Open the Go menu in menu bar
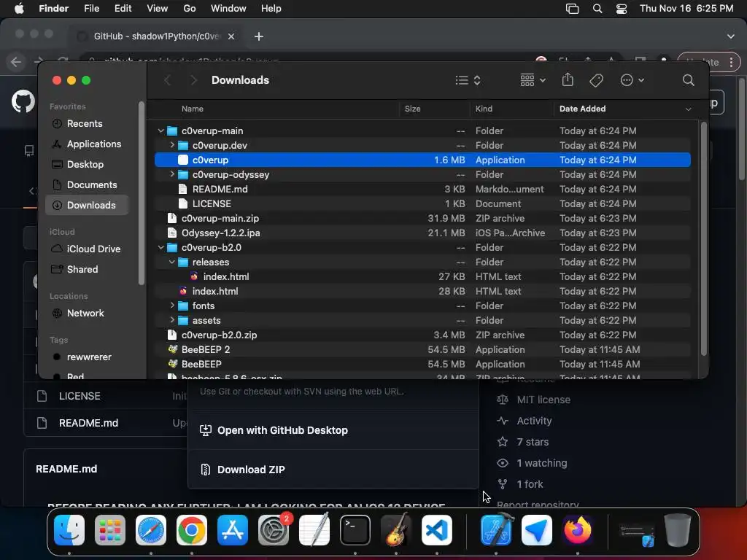The image size is (747, 560). click(190, 9)
